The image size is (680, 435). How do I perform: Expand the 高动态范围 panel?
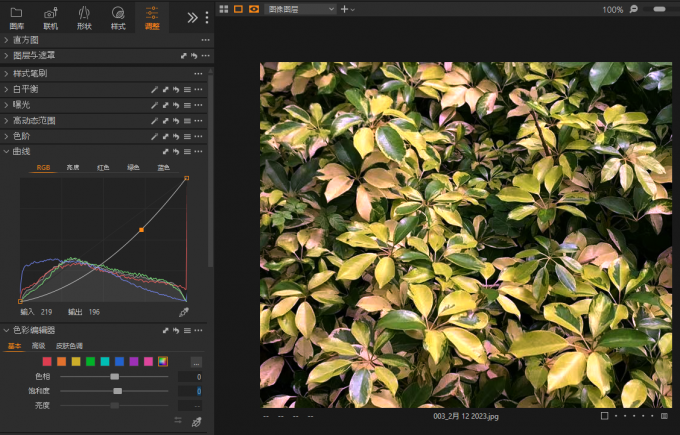6,121
